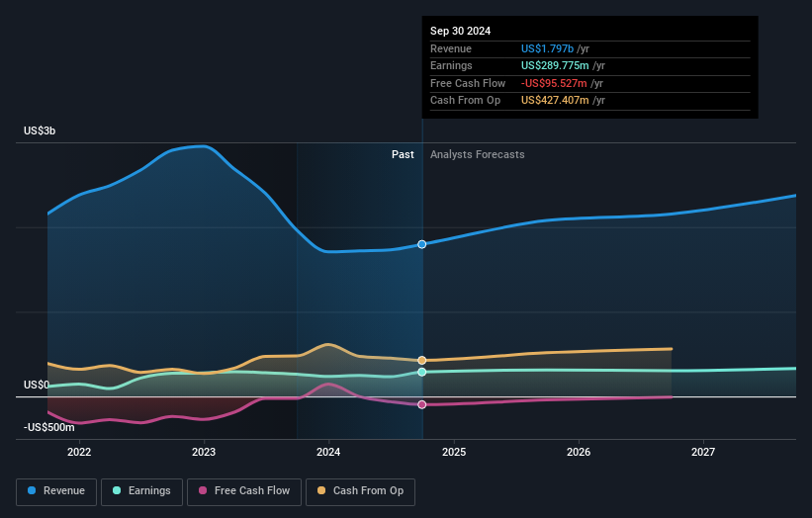Screen dimensions: 812x518
Task: Click the US$289.775m earnings value
Action: pos(555,65)
